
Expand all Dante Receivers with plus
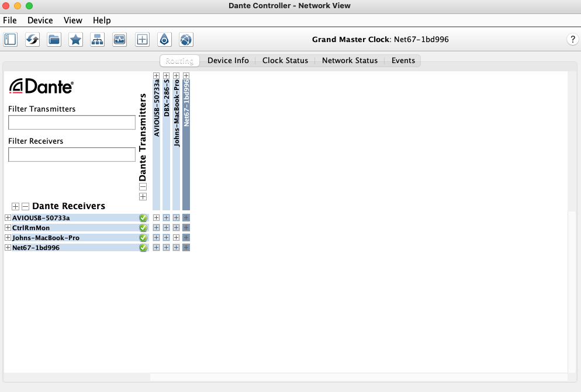[x=15, y=206]
